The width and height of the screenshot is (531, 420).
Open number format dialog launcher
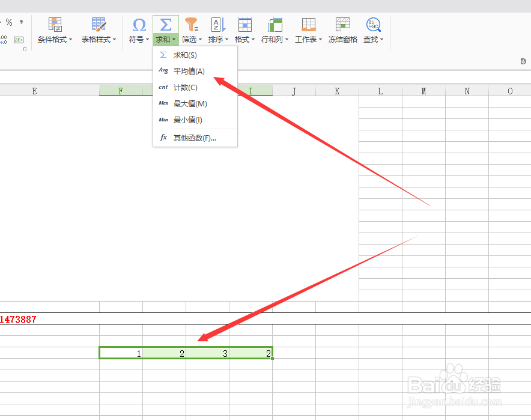pos(25,49)
